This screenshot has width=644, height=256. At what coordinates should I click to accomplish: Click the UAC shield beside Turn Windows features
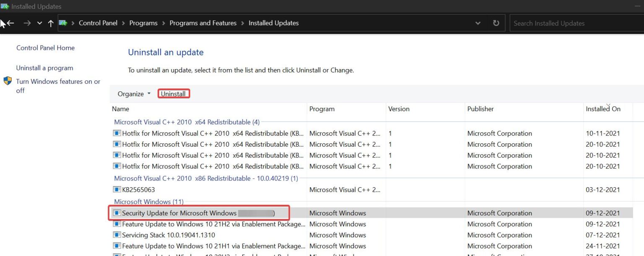(8, 81)
